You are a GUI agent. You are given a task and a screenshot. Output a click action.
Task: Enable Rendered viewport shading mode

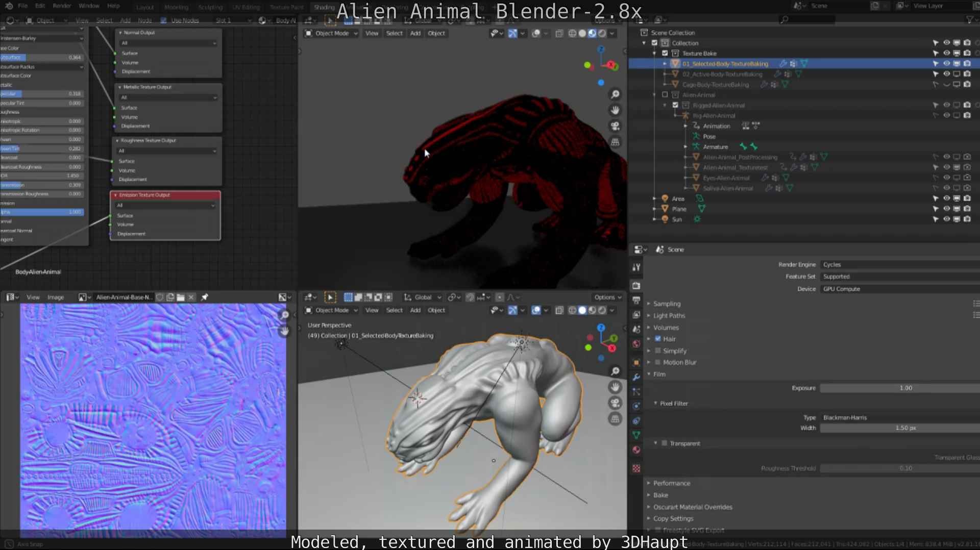point(602,310)
